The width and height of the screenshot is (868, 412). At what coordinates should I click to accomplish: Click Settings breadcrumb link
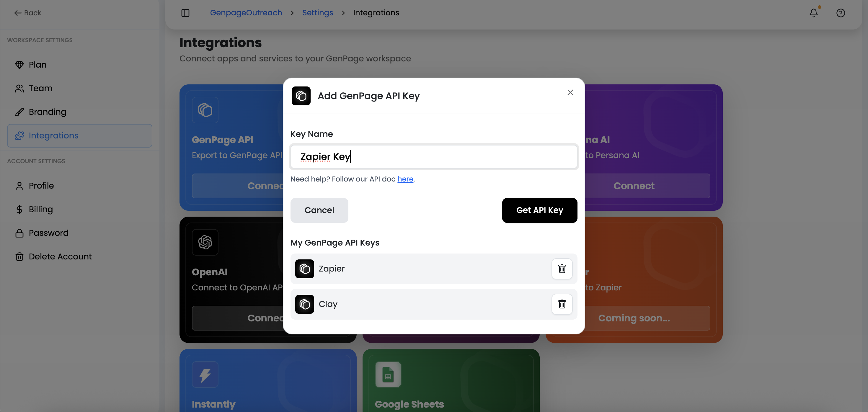coord(317,13)
